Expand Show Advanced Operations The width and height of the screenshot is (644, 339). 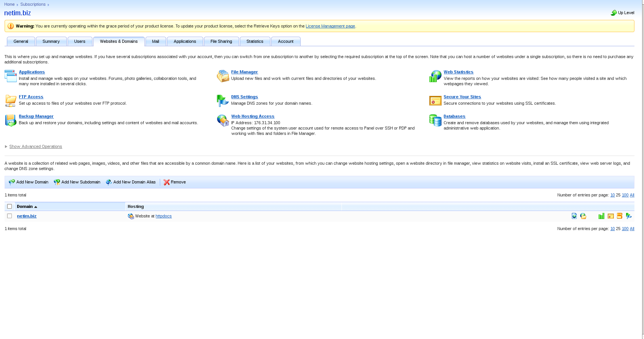[x=36, y=146]
